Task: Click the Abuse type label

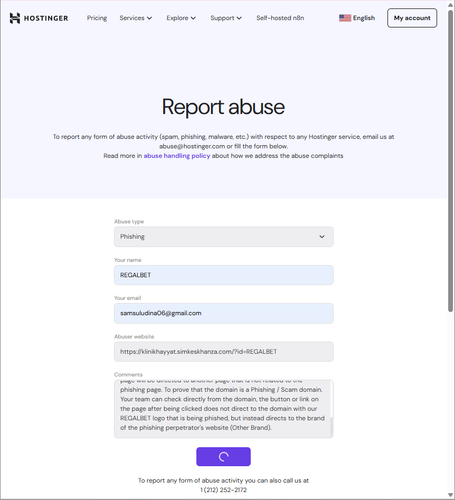Action: (129, 221)
